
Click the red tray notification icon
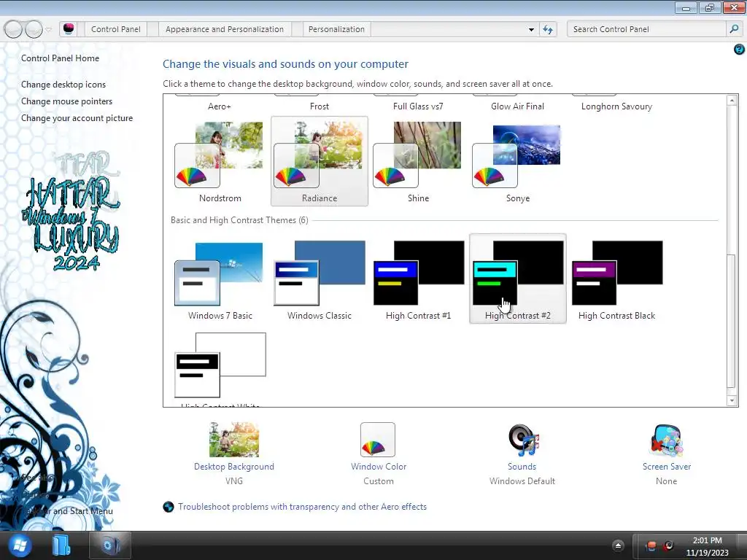point(651,545)
